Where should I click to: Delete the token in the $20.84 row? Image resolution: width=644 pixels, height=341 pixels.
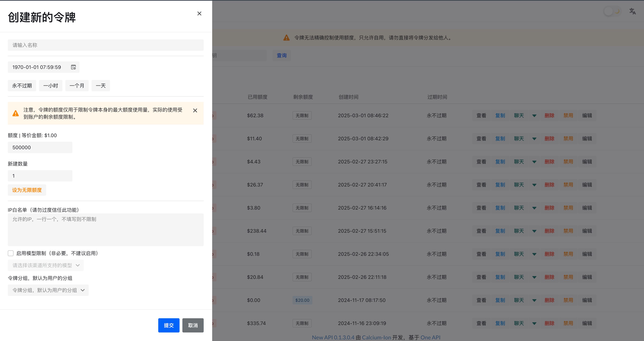coord(549,277)
